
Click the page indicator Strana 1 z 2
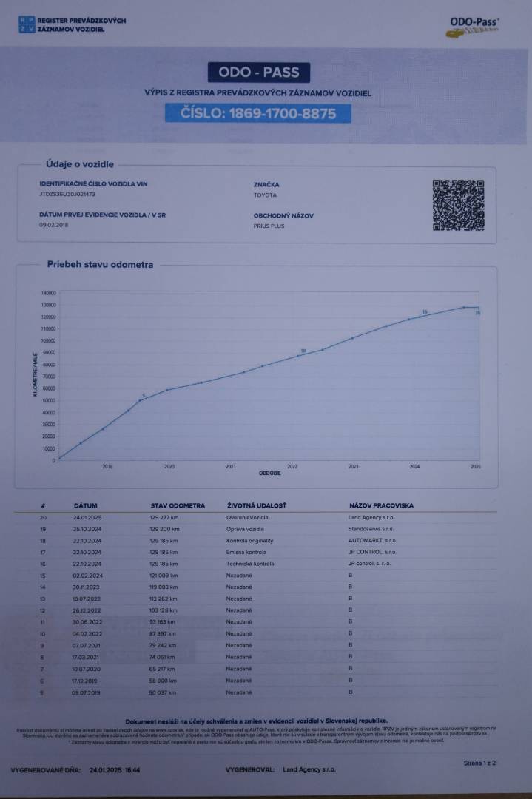point(479,763)
